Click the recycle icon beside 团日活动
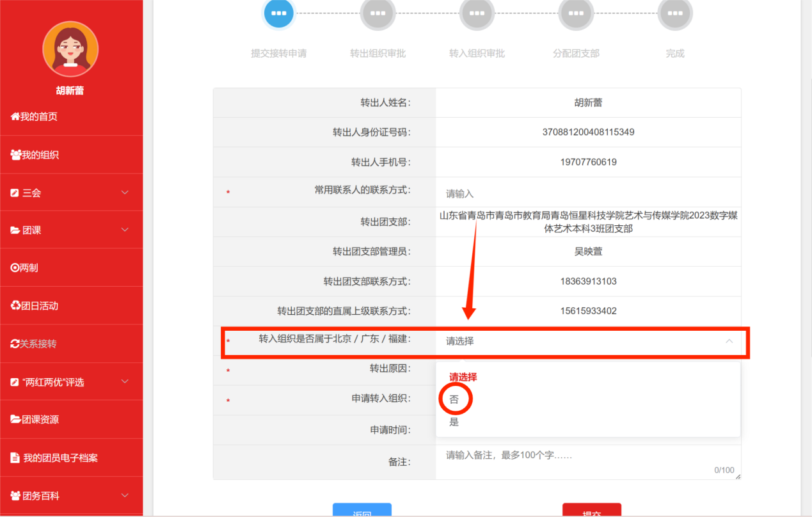The height and width of the screenshot is (517, 812). coord(15,306)
